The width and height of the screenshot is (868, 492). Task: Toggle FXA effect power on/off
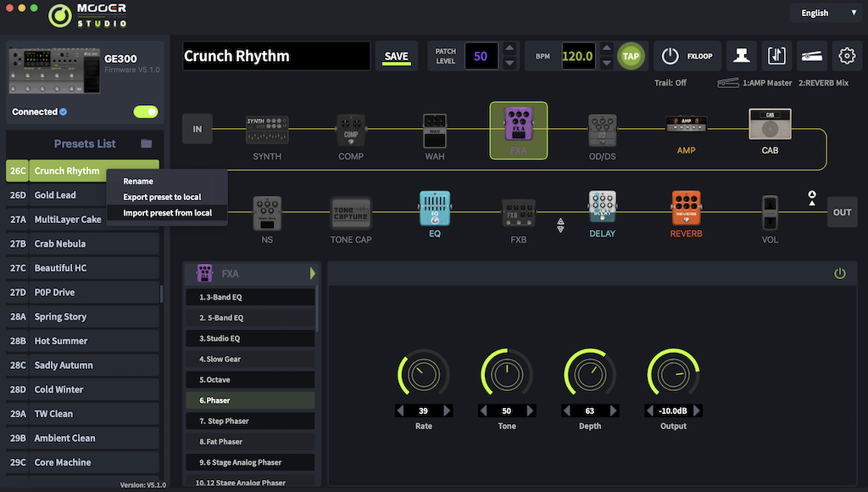click(840, 273)
